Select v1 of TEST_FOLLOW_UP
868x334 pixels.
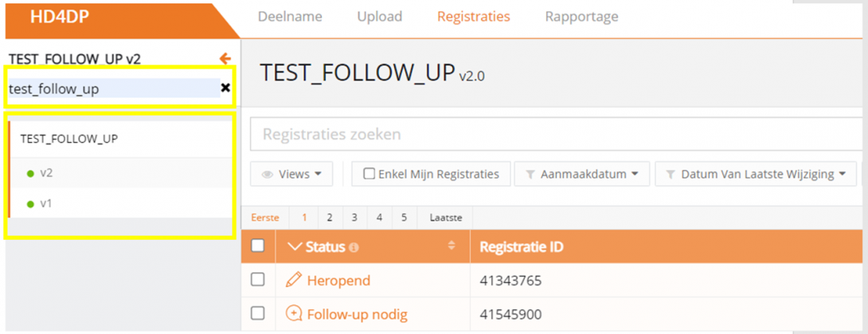[46, 203]
